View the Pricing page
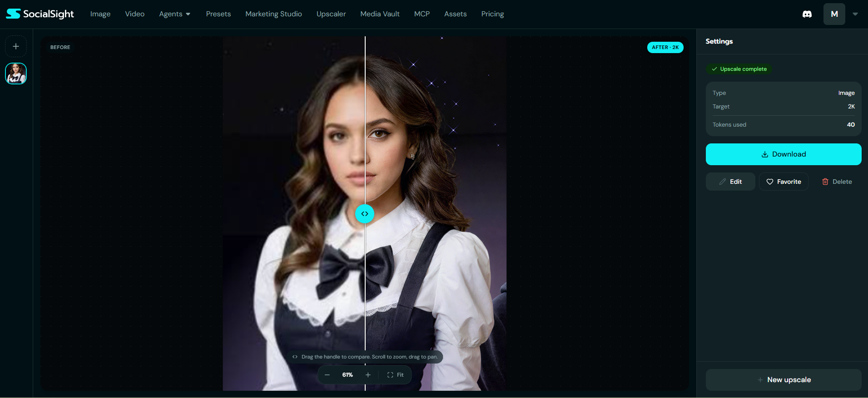This screenshot has height=398, width=868. coord(493,14)
